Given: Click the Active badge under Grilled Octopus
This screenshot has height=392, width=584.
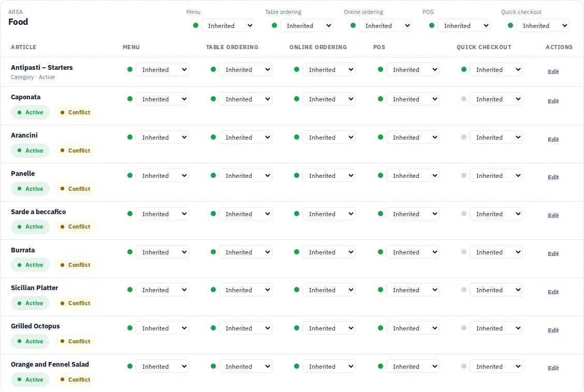Looking at the screenshot, I should tap(30, 341).
